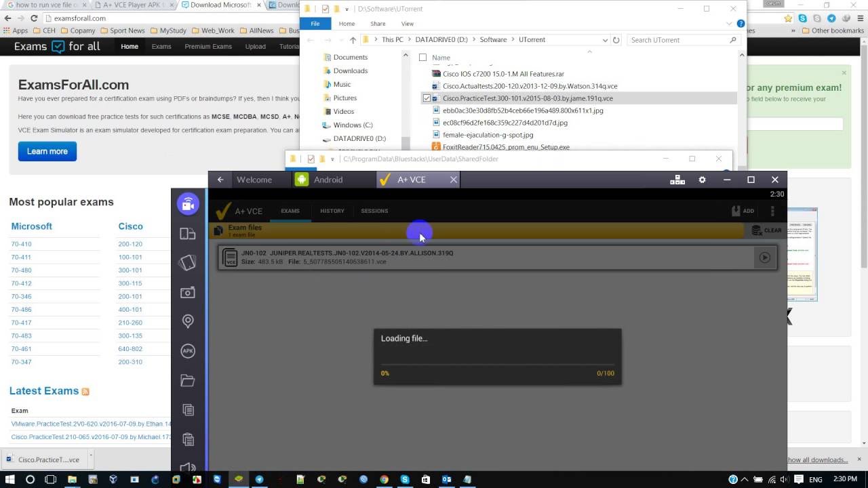Image resolution: width=868 pixels, height=488 pixels.
Task: Click the BlueStacks rotate screen sidebar icon
Action: [188, 234]
